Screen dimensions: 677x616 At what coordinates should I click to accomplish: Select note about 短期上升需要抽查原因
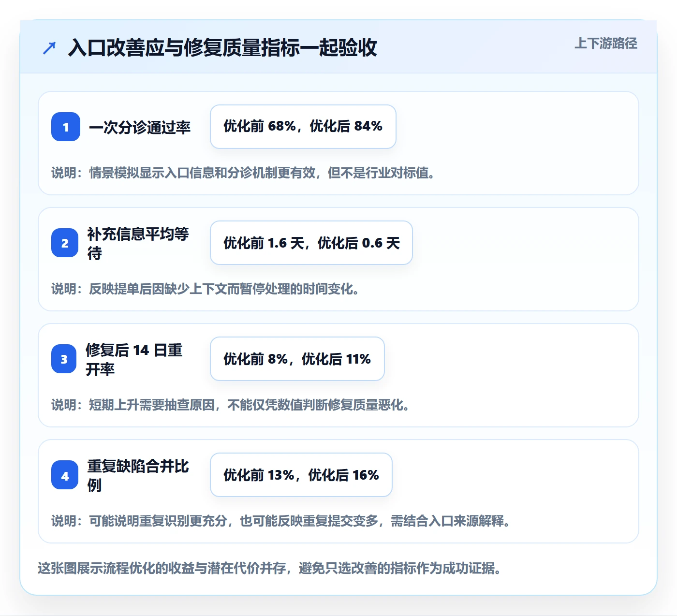231,405
